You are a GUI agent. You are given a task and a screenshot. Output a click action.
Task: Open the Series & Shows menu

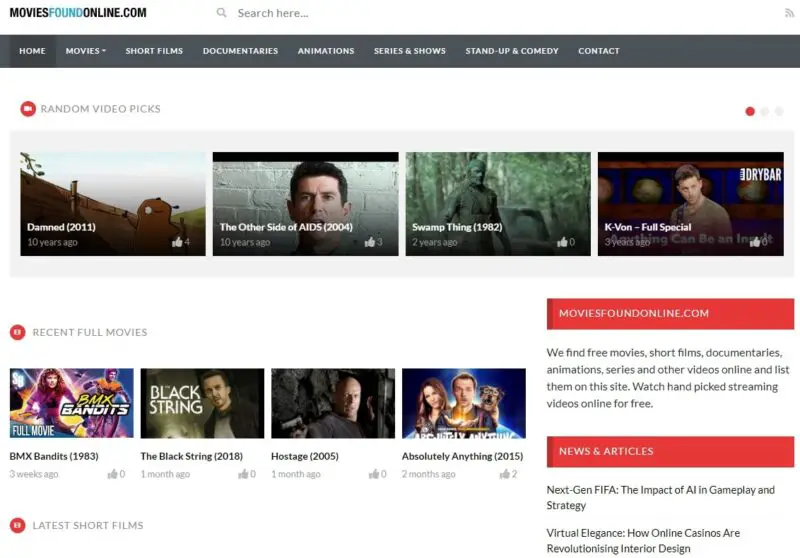pyautogui.click(x=410, y=51)
